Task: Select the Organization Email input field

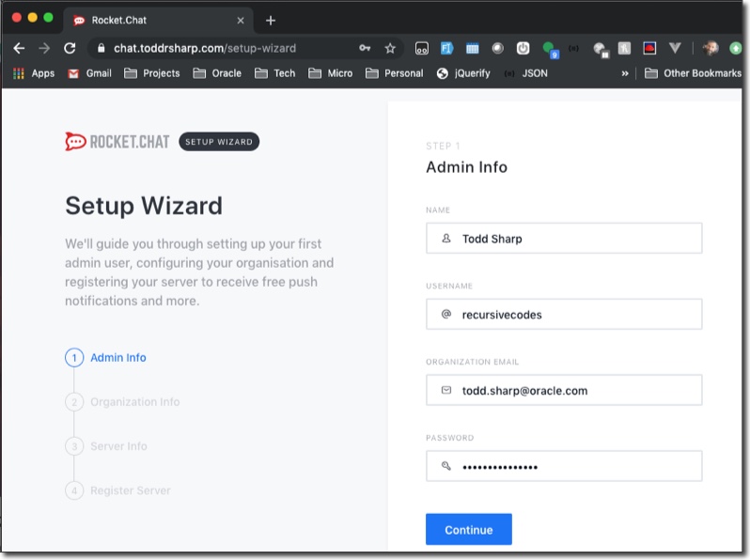Action: [x=564, y=390]
